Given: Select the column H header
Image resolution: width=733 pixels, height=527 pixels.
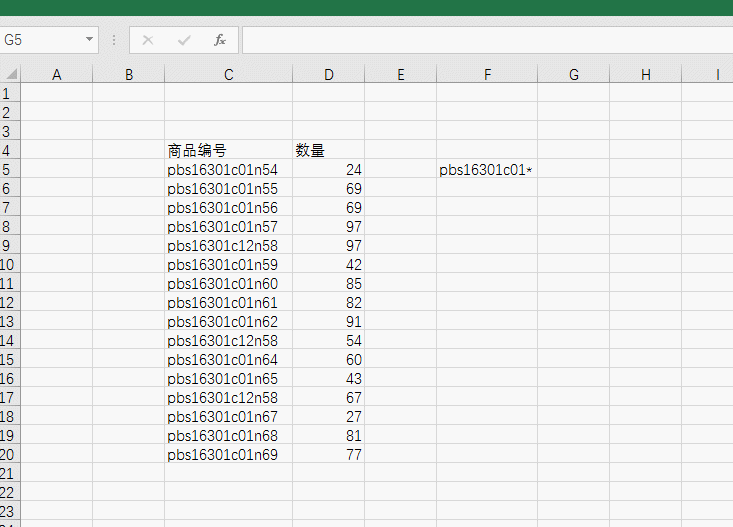Looking at the screenshot, I should click(645, 74).
